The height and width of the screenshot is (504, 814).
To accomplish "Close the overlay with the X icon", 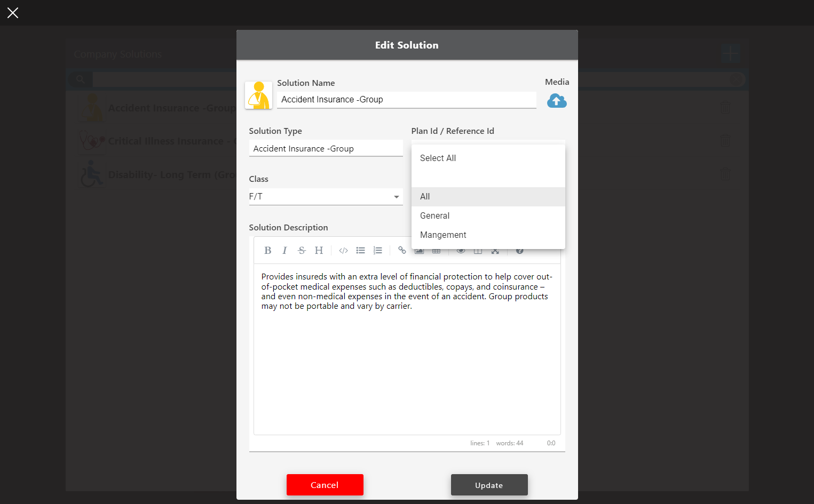I will point(13,13).
